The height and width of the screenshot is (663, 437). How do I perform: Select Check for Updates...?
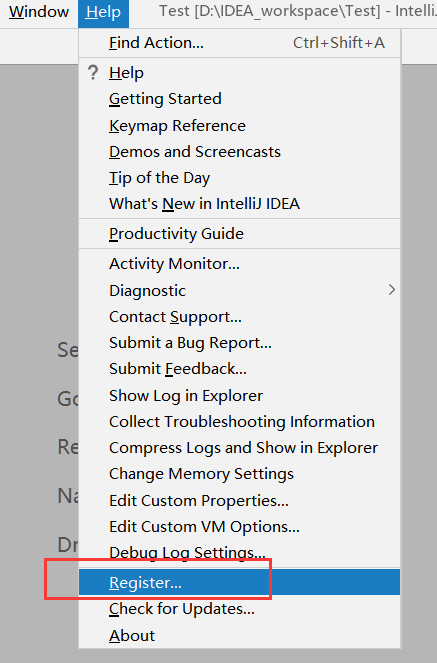coord(239,609)
